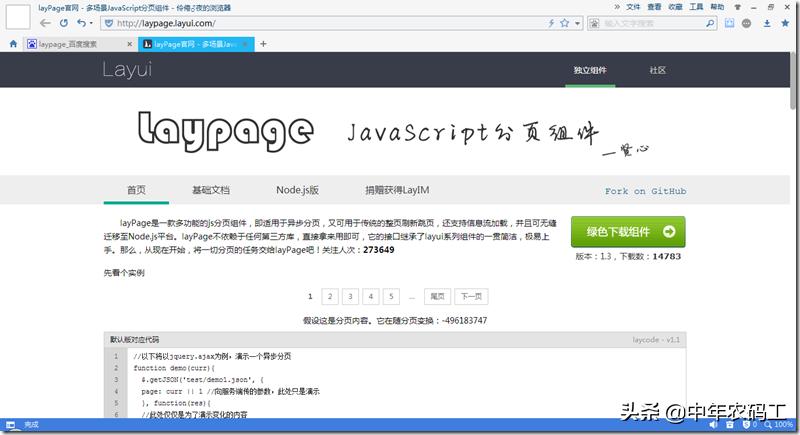Open the 社区 navigation item
The height and width of the screenshot is (435, 800).
[x=658, y=70]
